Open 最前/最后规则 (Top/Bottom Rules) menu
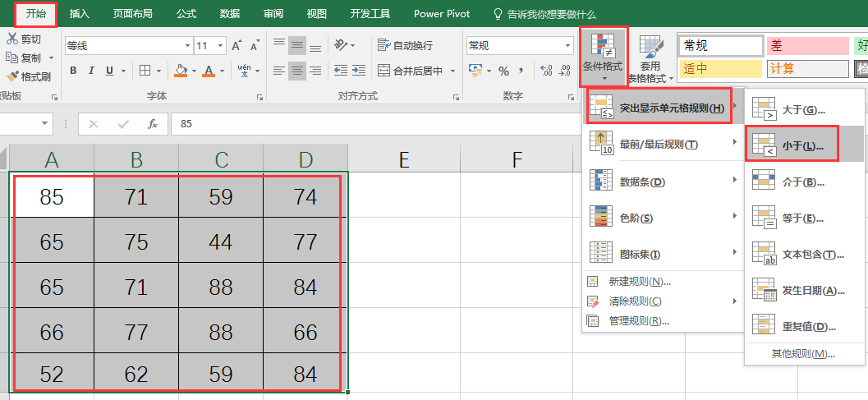The height and width of the screenshot is (400, 868). pyautogui.click(x=664, y=144)
